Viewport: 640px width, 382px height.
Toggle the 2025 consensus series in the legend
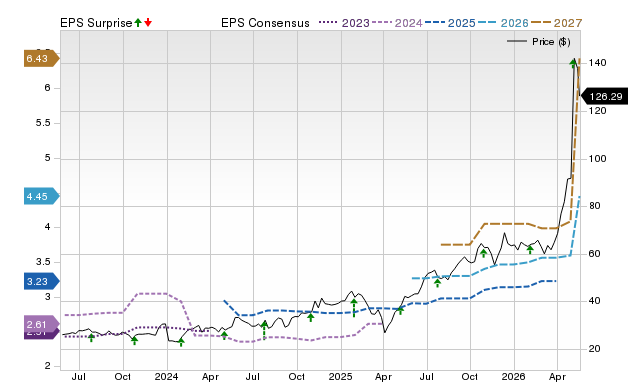[x=450, y=23]
